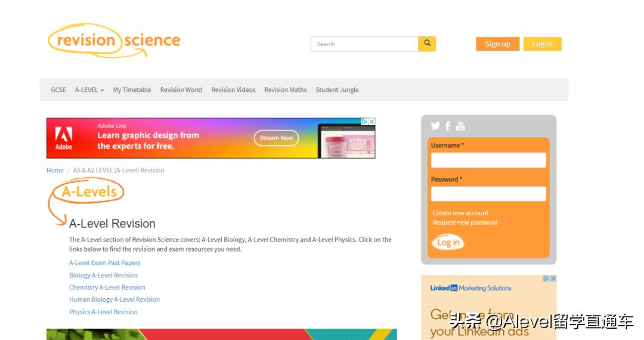This screenshot has height=340, width=644.
Task: Click the Revision Science logo
Action: [x=114, y=40]
